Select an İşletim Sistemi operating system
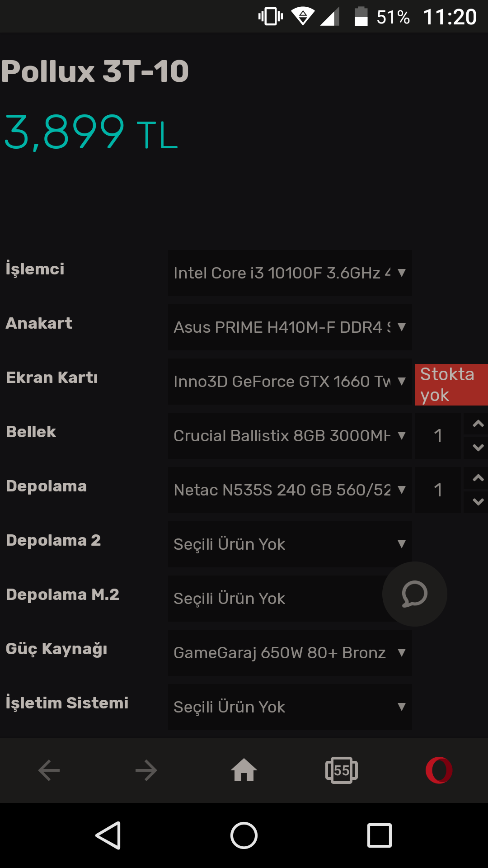 pos(290,707)
